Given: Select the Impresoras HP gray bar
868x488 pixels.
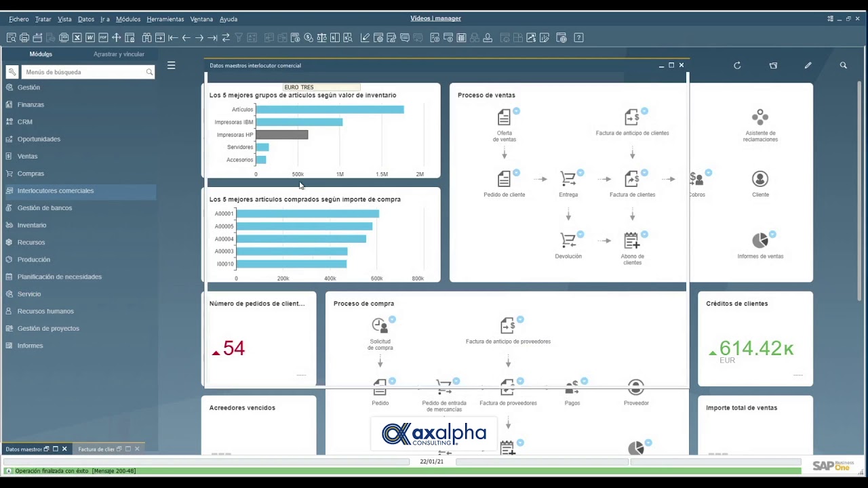Looking at the screenshot, I should click(282, 135).
